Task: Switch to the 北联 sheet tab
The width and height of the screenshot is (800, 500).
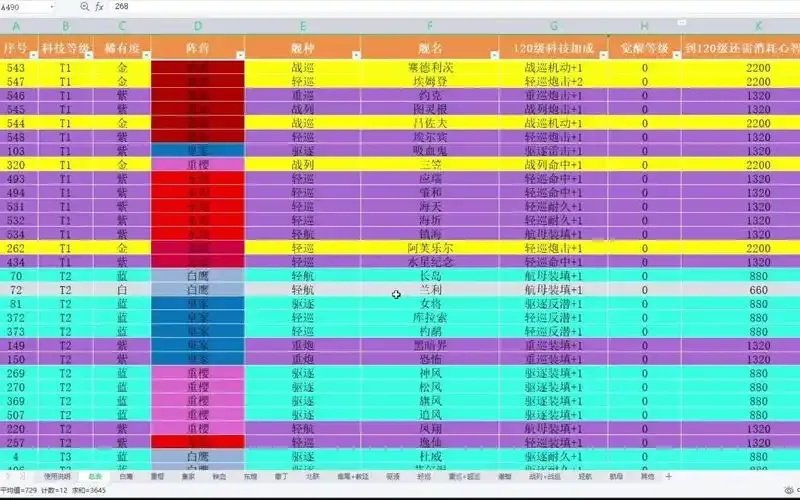Action: coord(312,476)
